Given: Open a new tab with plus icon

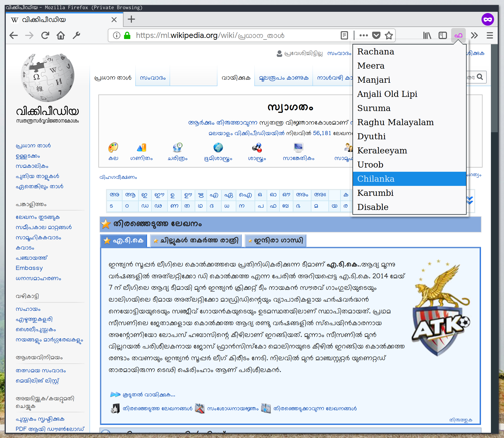Looking at the screenshot, I should [x=131, y=19].
